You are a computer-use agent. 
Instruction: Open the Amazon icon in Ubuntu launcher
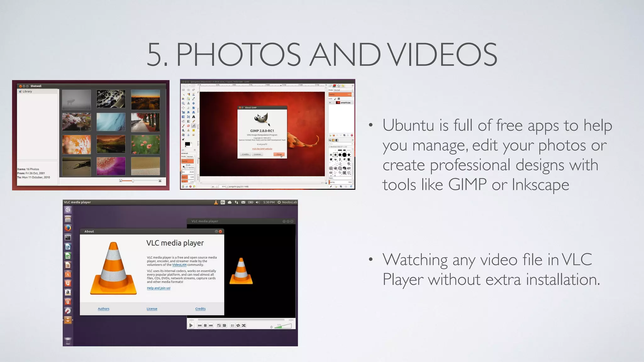point(68,292)
